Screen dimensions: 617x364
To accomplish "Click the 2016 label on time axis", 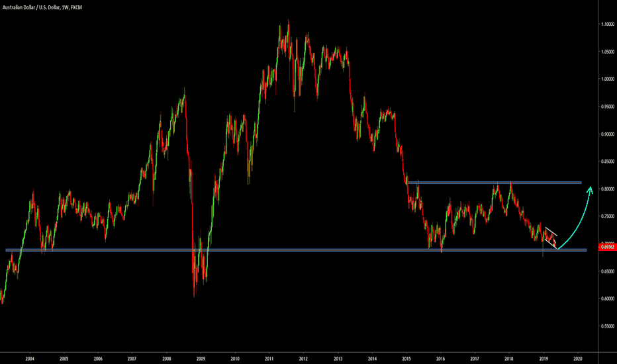I will 441,359.
